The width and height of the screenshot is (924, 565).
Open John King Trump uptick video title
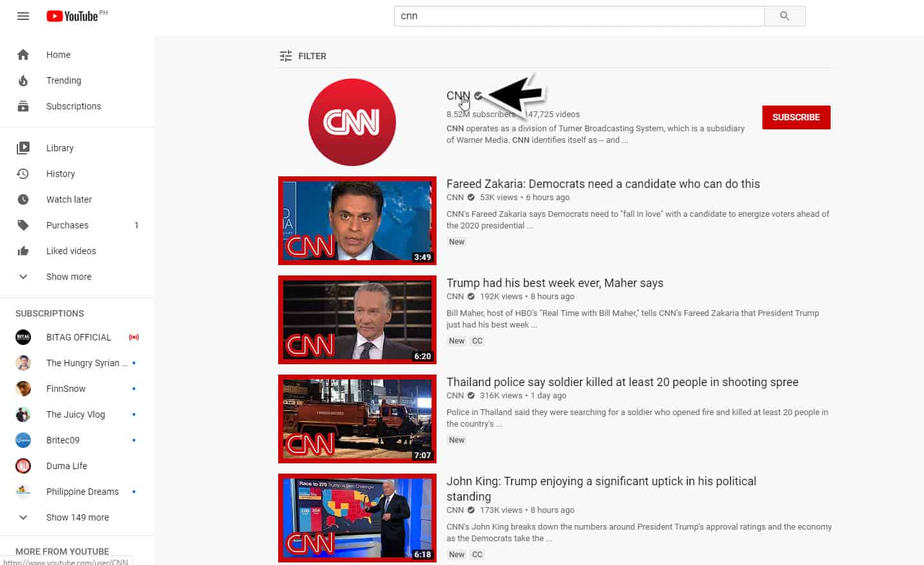(x=601, y=489)
